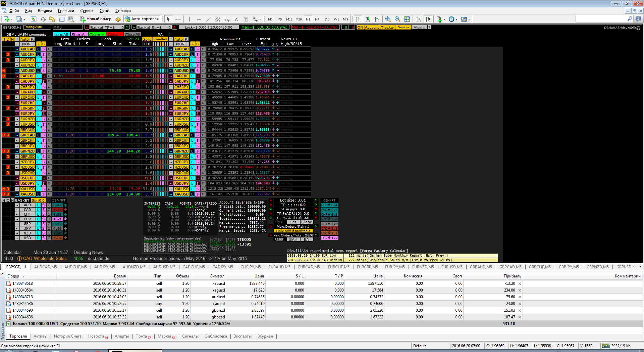The width and height of the screenshot is (644, 352).
Task: Select the vertical line drawing tool
Action: pos(189,19)
